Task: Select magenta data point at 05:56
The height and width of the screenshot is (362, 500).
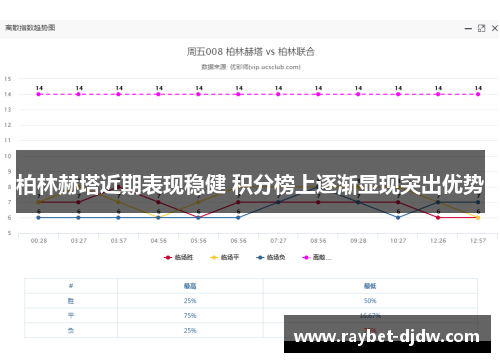Action: click(198, 94)
